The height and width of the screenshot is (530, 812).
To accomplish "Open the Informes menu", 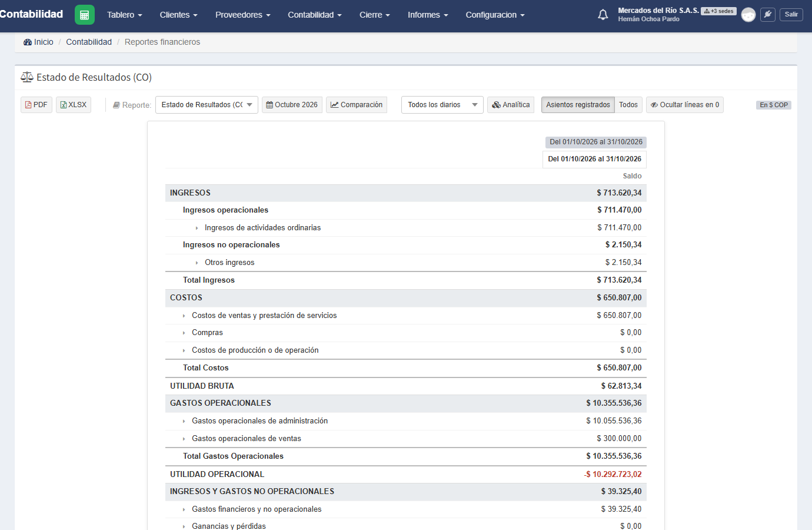I will pyautogui.click(x=428, y=15).
